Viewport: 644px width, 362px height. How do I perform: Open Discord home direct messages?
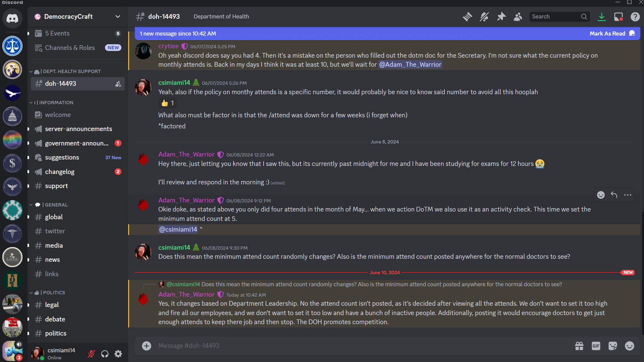12,18
